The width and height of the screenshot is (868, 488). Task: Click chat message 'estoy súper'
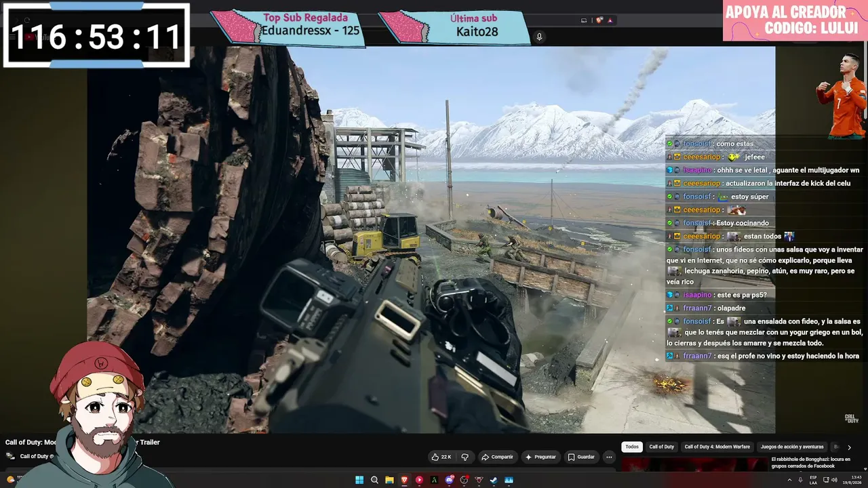[750, 197]
